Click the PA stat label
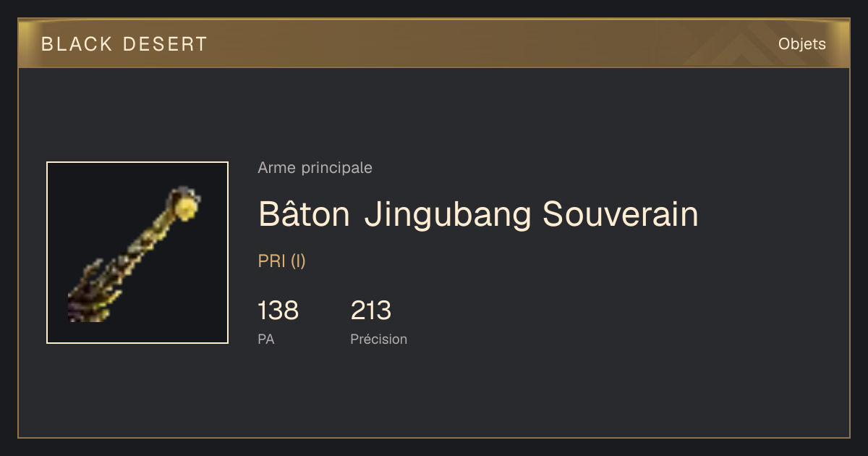This screenshot has height=456, width=868. (x=265, y=339)
